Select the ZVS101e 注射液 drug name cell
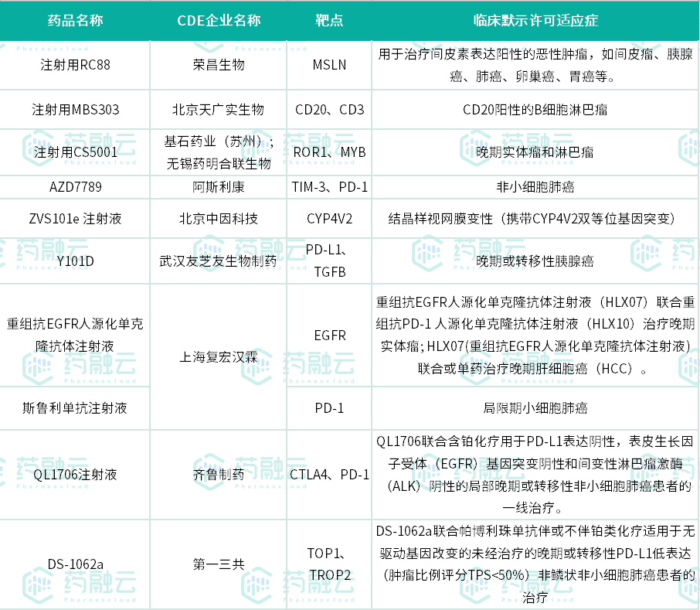Screen dimensions: 700x610 coord(75,219)
